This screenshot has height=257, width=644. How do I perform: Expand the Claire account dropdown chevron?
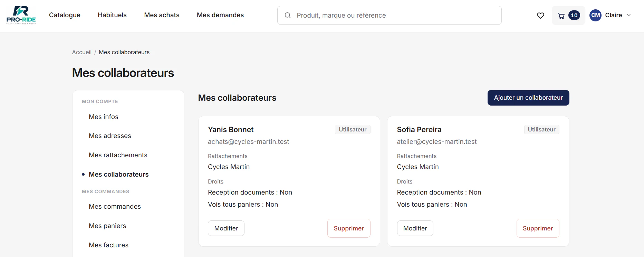(629, 15)
